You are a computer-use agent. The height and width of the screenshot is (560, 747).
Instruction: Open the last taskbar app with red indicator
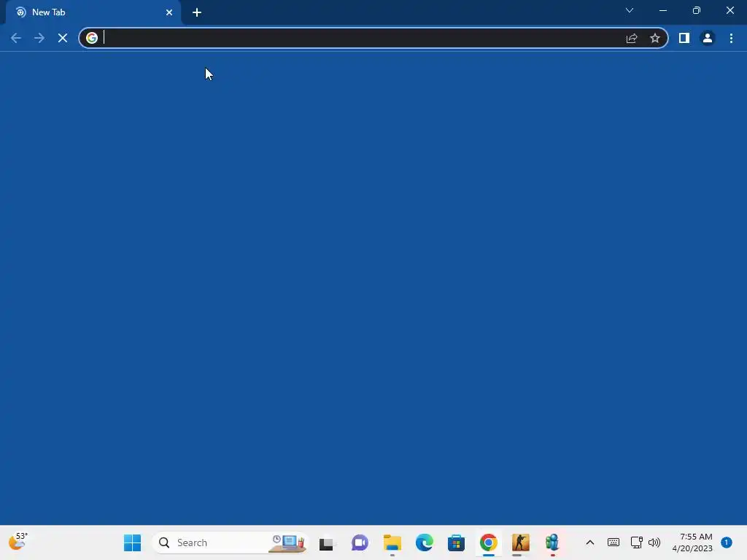552,542
